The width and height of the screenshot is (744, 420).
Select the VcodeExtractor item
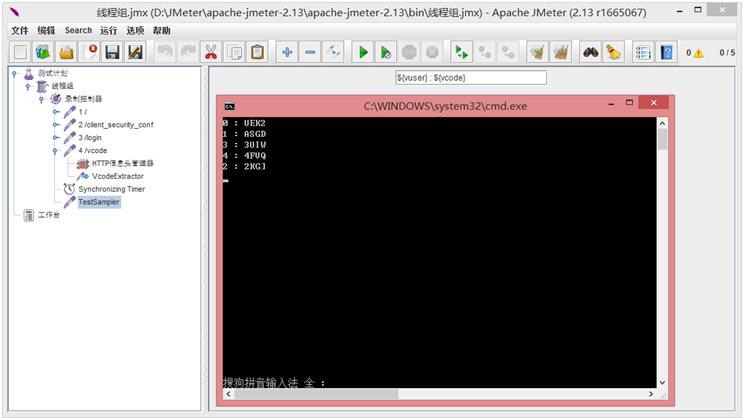pos(118,176)
